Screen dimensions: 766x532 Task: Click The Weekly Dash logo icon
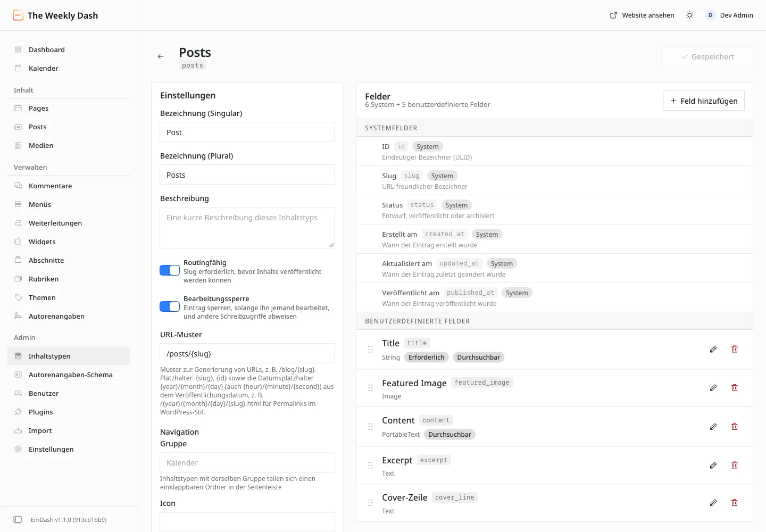tap(18, 15)
